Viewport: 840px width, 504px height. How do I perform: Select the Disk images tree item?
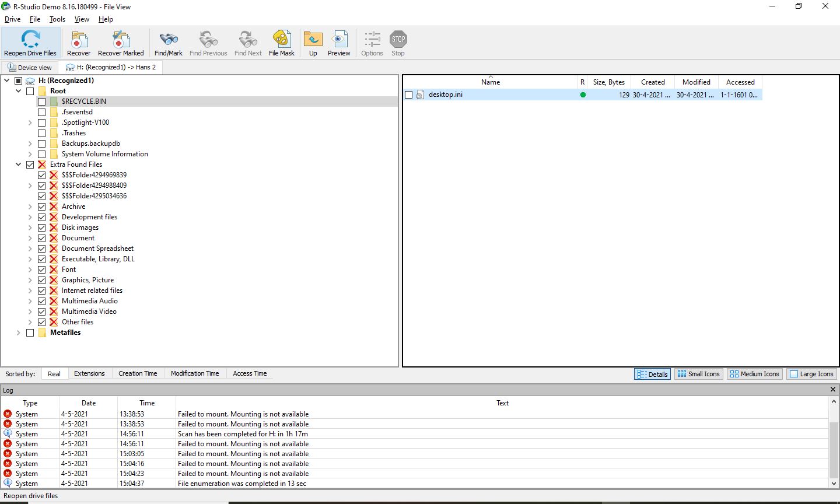[x=80, y=228]
